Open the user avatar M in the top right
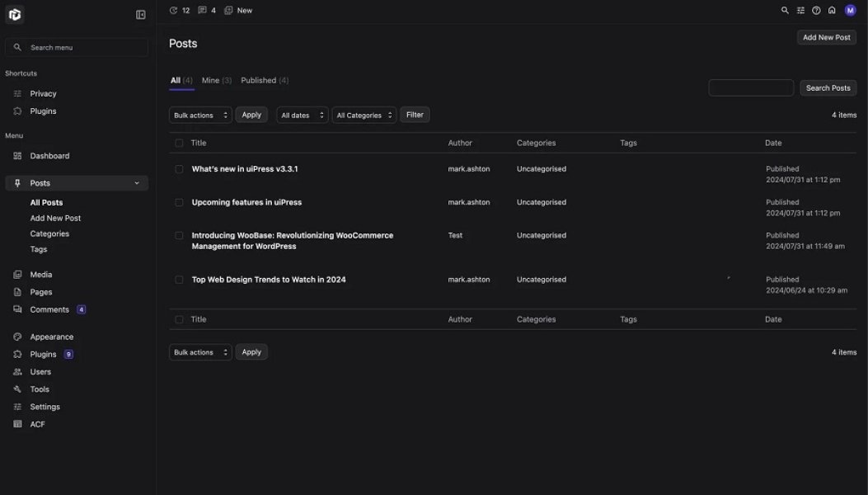The width and height of the screenshot is (868, 495). 849,9
